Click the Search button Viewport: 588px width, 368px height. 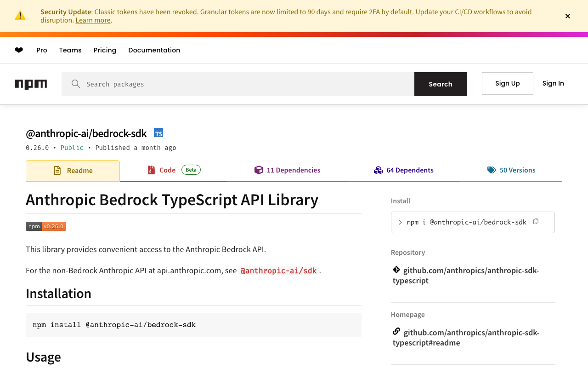(x=441, y=84)
